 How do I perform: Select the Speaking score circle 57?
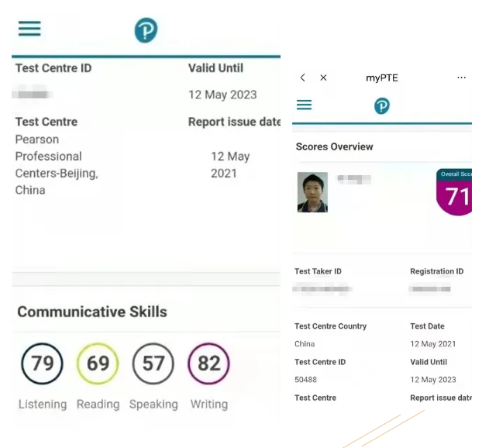click(153, 364)
